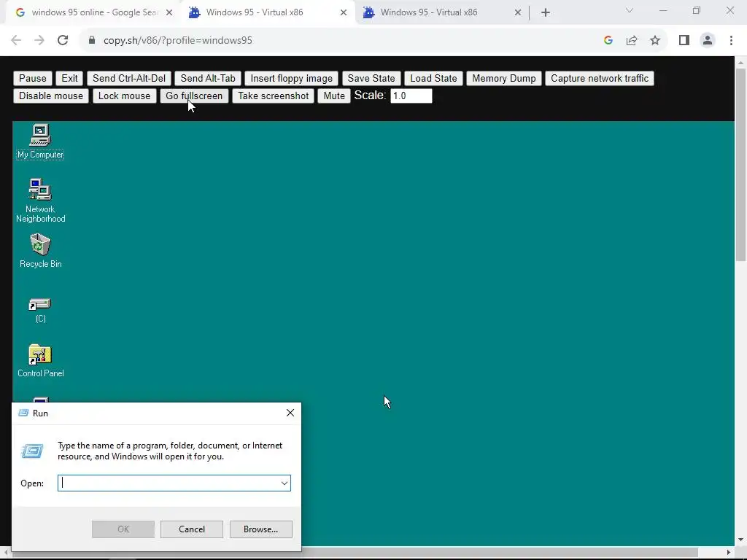Close the Run dialog with the X

(x=290, y=413)
